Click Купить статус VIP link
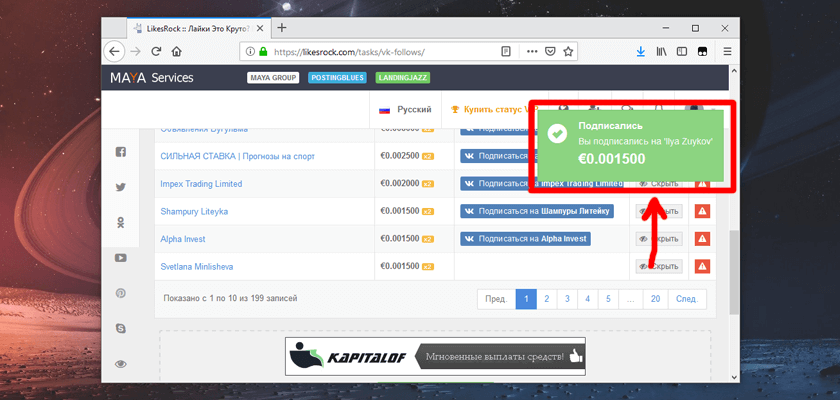 coord(492,109)
